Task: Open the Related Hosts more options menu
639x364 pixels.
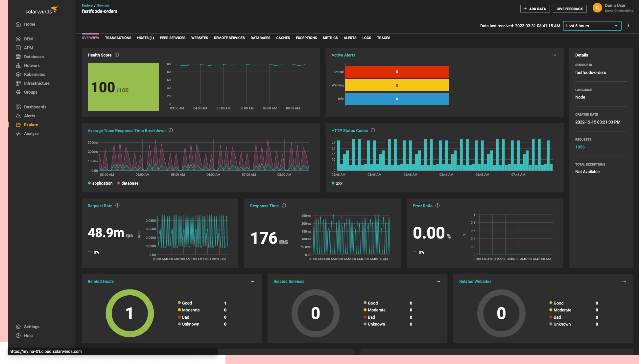Action: click(x=252, y=282)
